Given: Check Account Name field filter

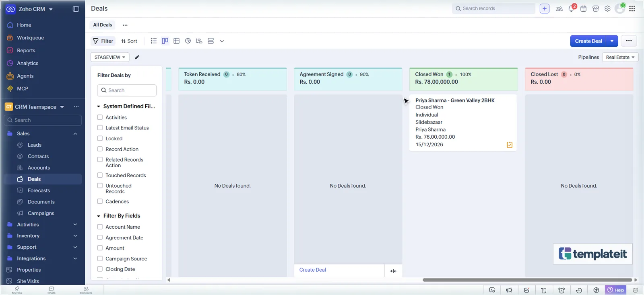Looking at the screenshot, I should [100, 227].
